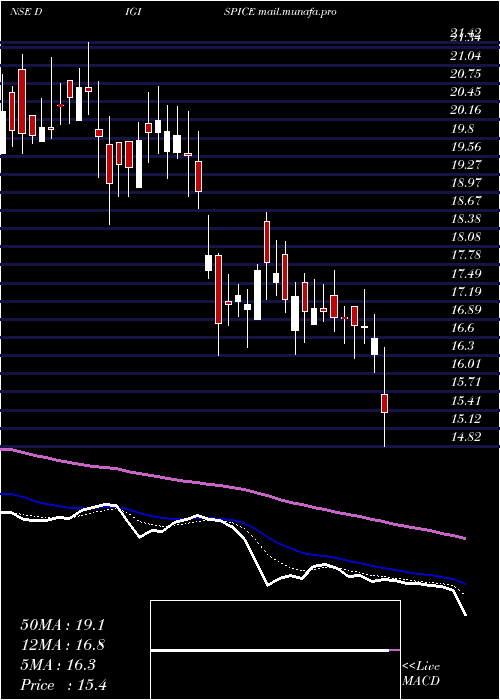Image resolution: width=500 pixels, height=700 pixels.
Task: Click the '5MA : 16.3' readout
Action: point(58,665)
